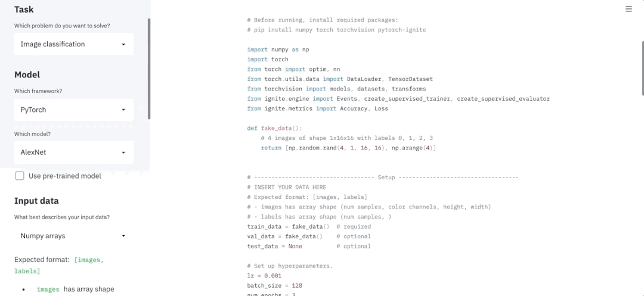Screen dimensions: 644x296
Task: Enable the Use pre-trained model checkbox
Action: [20, 176]
